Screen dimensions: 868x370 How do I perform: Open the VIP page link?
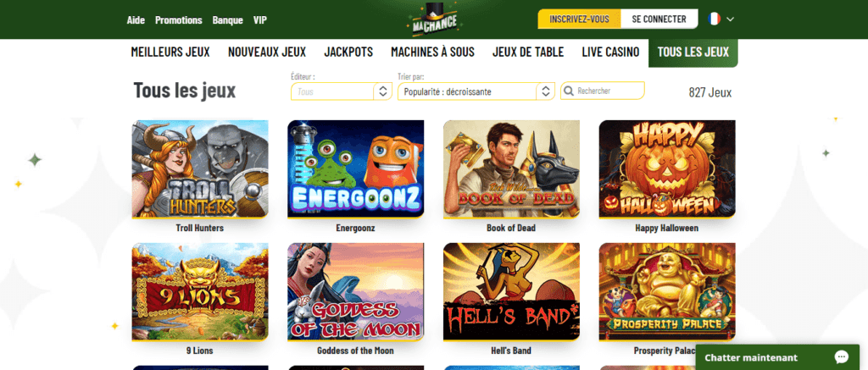259,20
